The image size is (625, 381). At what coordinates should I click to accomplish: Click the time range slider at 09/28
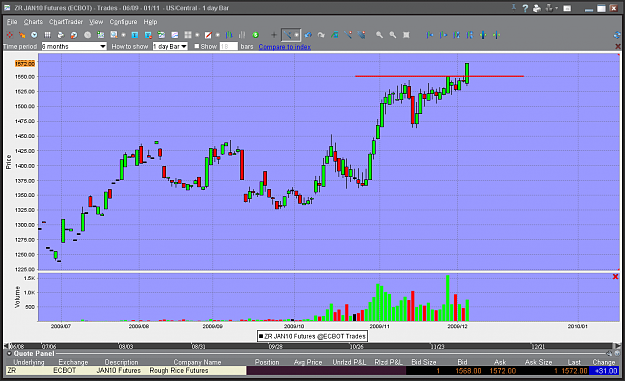(x=275, y=347)
